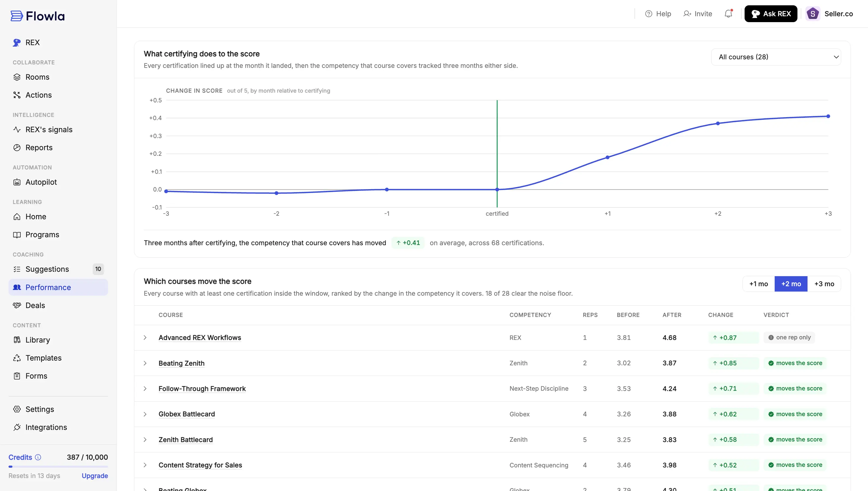Click the 'Next-Step Discipline' competency cell
The width and height of the screenshot is (868, 491).
point(539,389)
